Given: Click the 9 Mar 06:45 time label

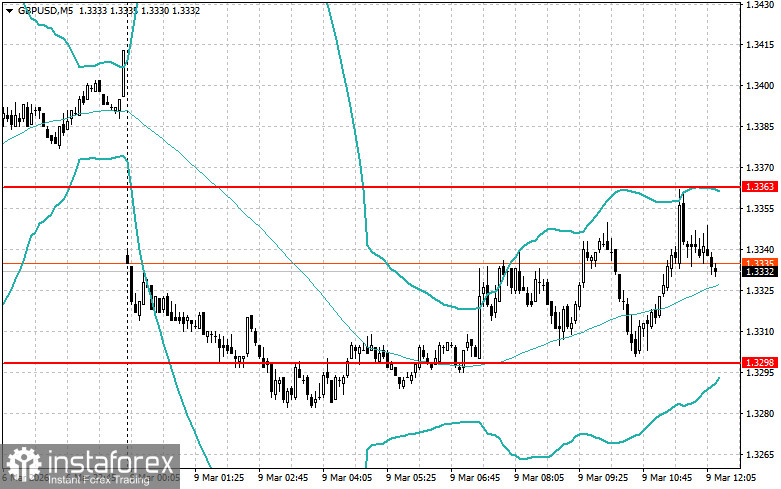Looking at the screenshot, I should (x=475, y=478).
